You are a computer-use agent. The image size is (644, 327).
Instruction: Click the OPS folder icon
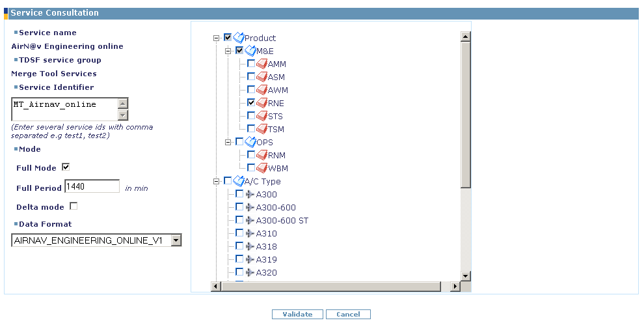pos(250,142)
